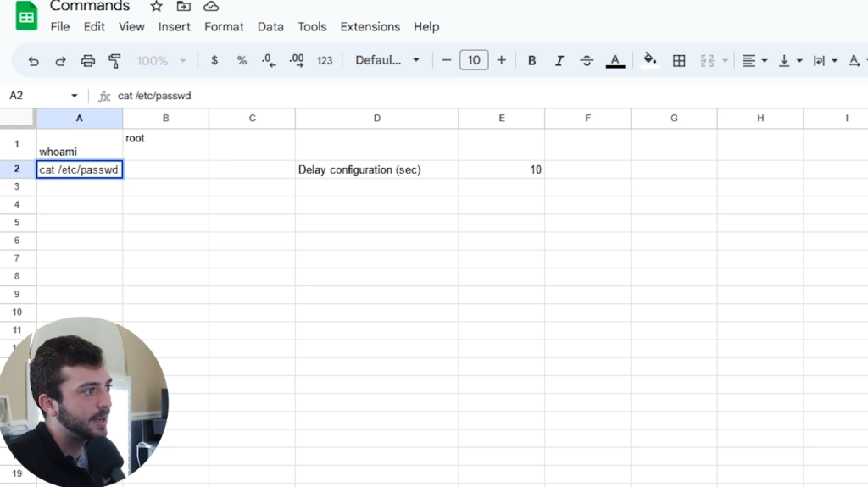Select column H header
This screenshot has width=868, height=487.
(760, 119)
